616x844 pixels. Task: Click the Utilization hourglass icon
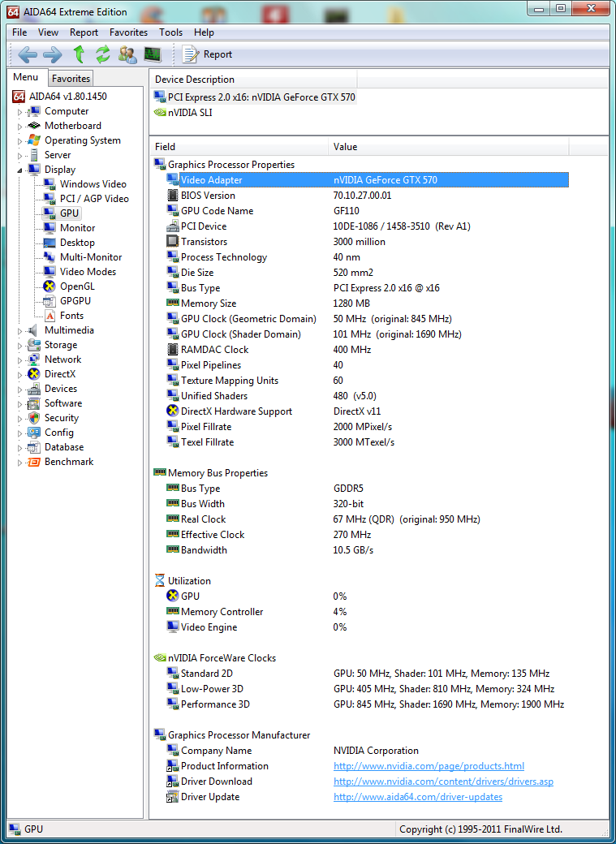[160, 581]
